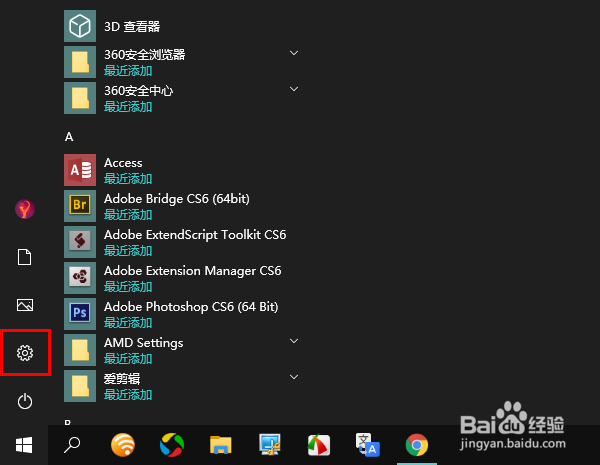Open Adobe Extension Manager CS6 icon
The height and width of the screenshot is (465, 600).
(x=80, y=278)
